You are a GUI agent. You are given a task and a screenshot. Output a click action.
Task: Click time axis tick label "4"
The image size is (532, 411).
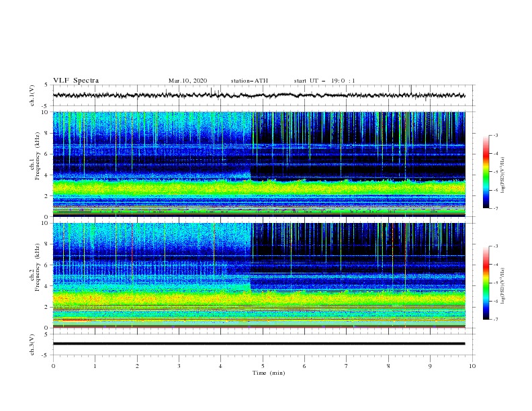pyautogui.click(x=221, y=366)
